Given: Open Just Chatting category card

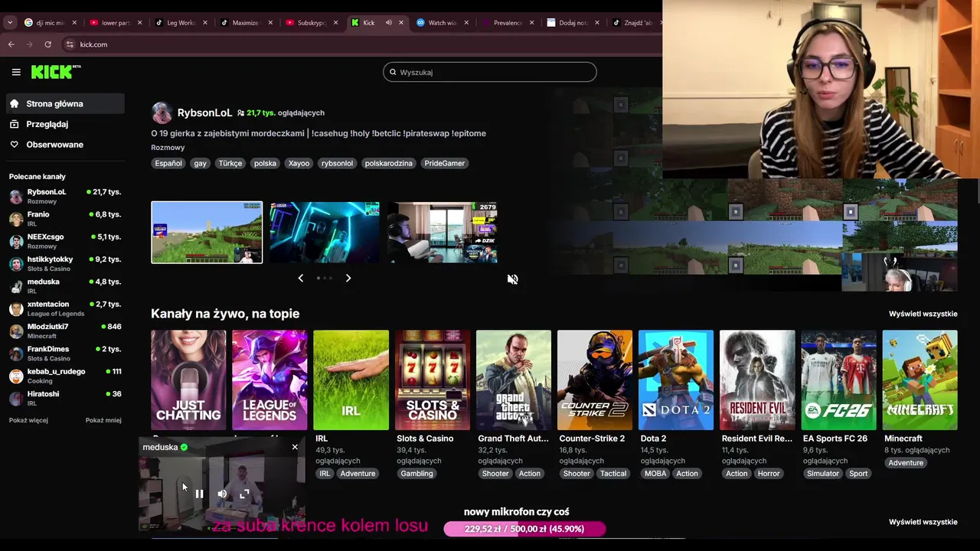Looking at the screenshot, I should [x=188, y=380].
